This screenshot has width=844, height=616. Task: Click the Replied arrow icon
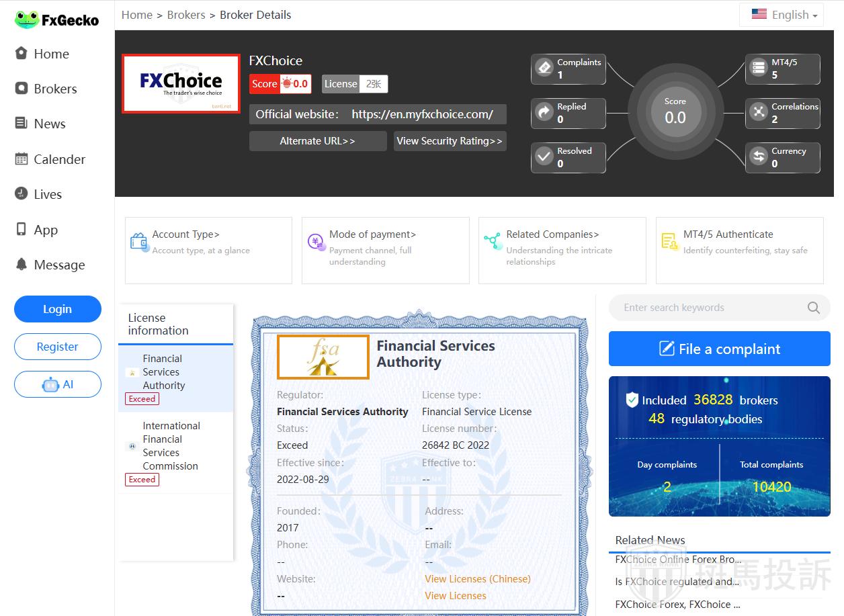pyautogui.click(x=544, y=112)
